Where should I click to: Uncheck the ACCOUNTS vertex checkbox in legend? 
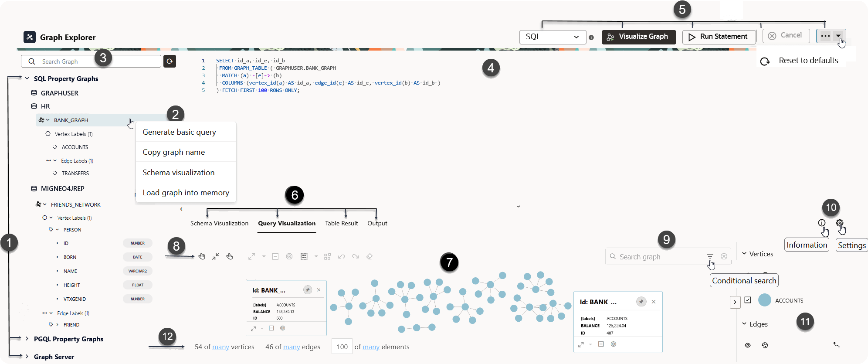[x=748, y=300]
